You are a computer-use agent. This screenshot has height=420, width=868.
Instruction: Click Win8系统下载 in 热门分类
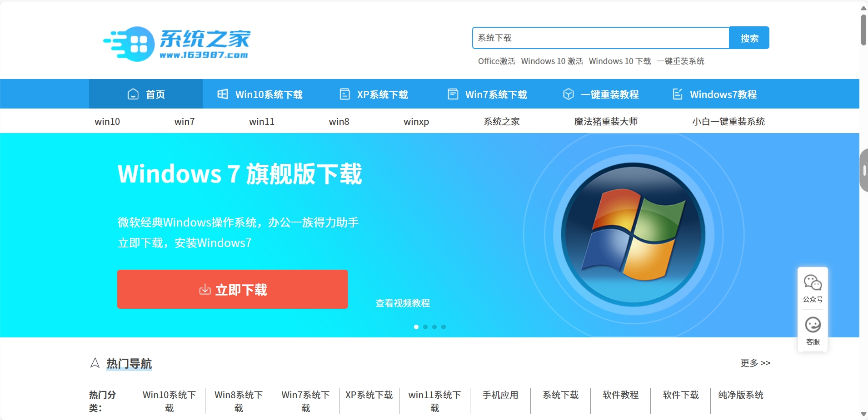(x=239, y=401)
